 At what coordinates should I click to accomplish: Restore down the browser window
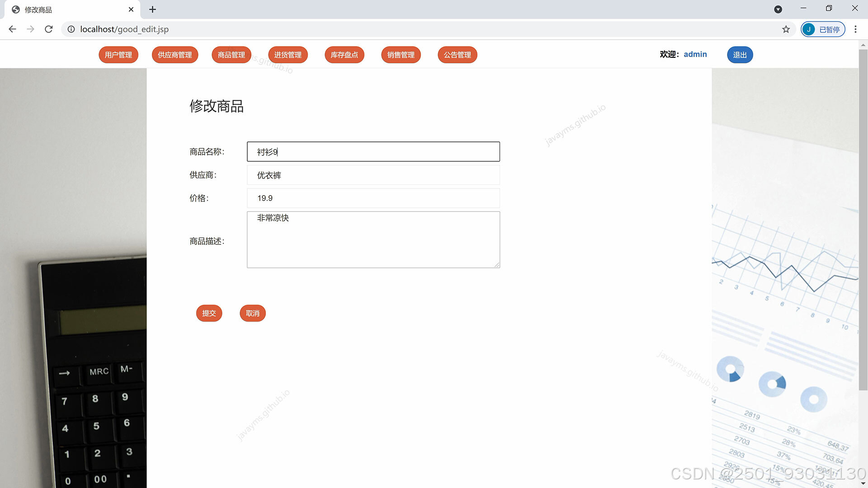point(829,8)
